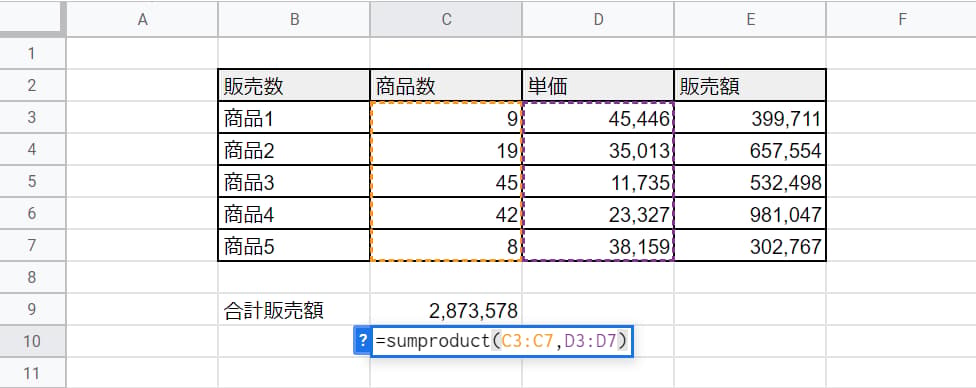Select column A header
Image resolution: width=976 pixels, height=388 pixels.
point(143,20)
